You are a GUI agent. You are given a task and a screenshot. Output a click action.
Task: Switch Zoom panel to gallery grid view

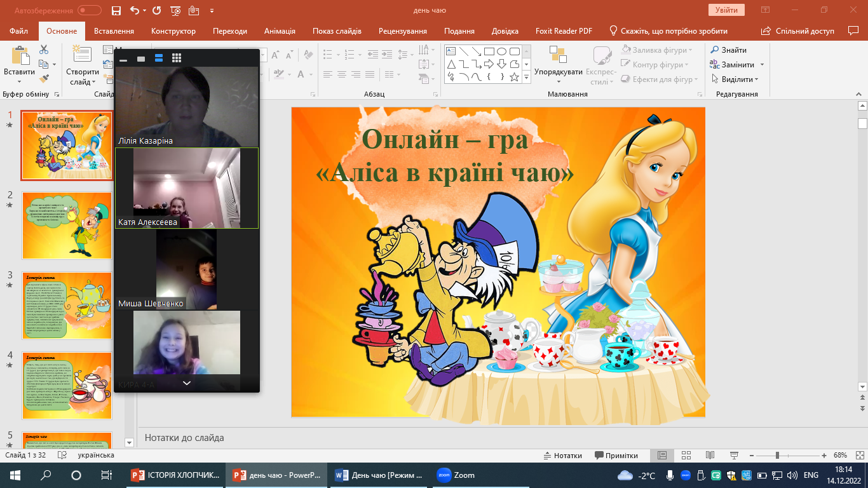pos(176,58)
